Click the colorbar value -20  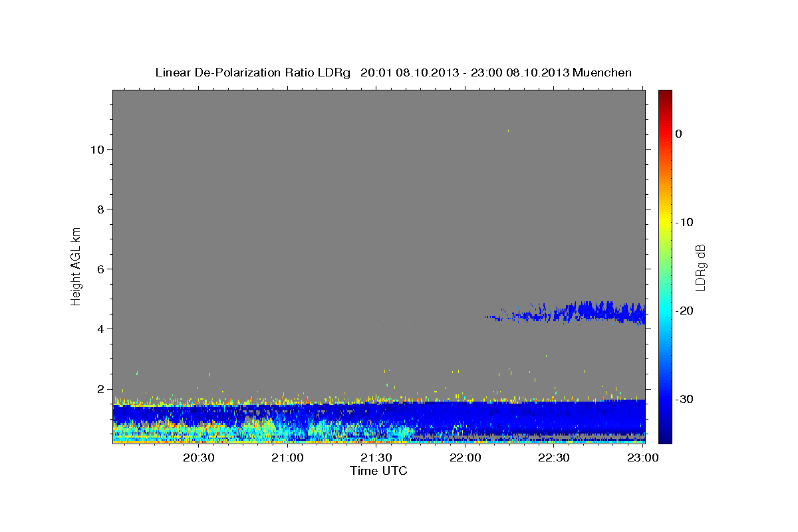(685, 311)
